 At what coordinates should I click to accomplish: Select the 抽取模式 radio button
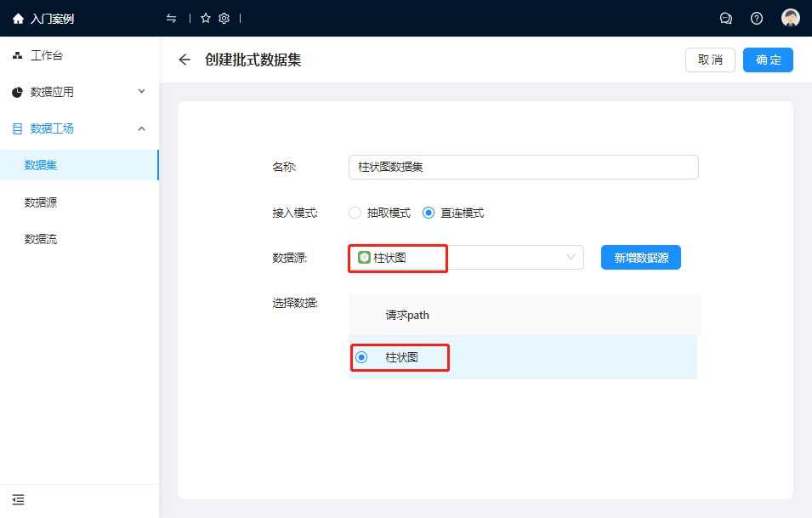[355, 213]
